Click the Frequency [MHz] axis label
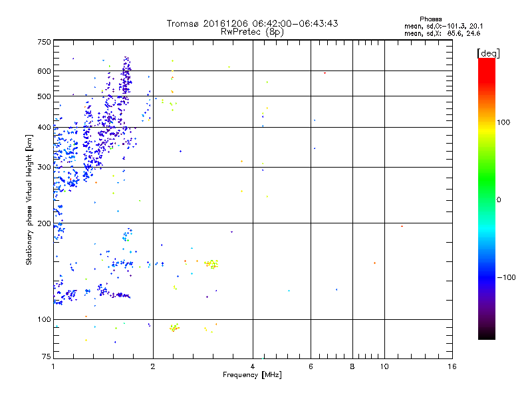 [252, 375]
